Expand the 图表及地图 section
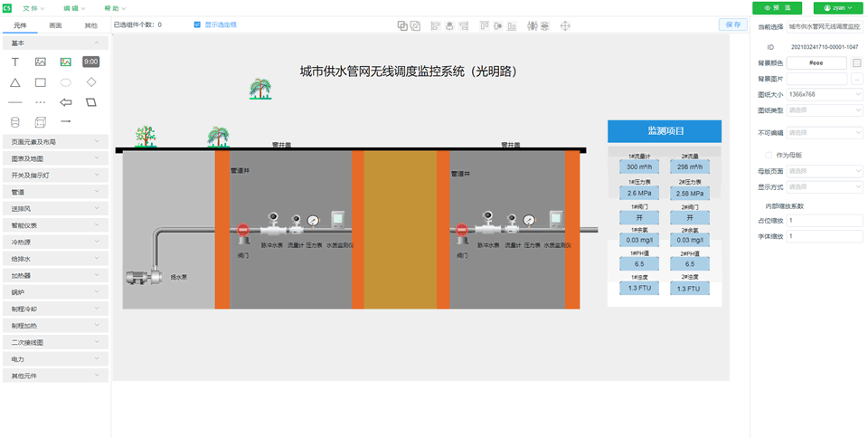868x438 pixels. pos(55,158)
